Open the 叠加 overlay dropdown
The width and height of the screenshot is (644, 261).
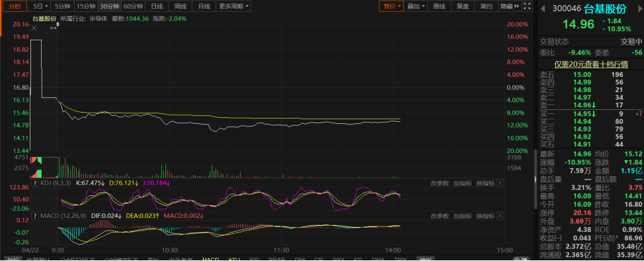(416, 6)
